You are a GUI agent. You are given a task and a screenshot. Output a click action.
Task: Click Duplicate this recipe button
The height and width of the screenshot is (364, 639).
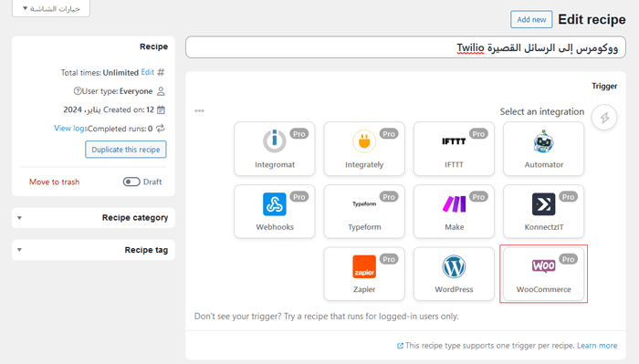pyautogui.click(x=126, y=150)
